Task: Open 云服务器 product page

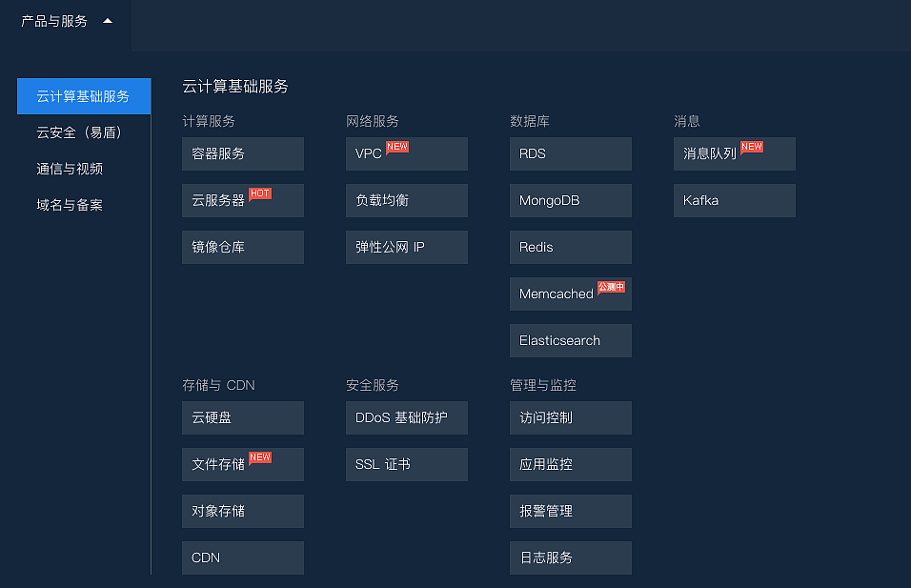Action: click(x=242, y=200)
